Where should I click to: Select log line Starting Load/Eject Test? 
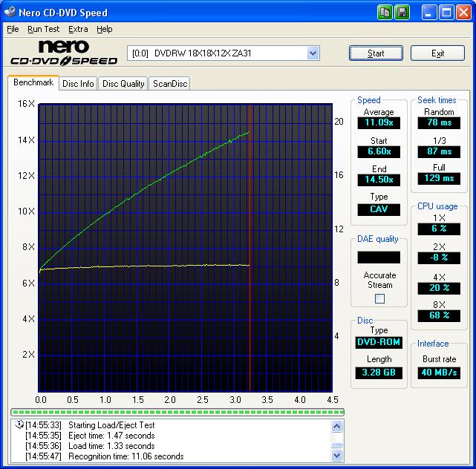(x=111, y=425)
